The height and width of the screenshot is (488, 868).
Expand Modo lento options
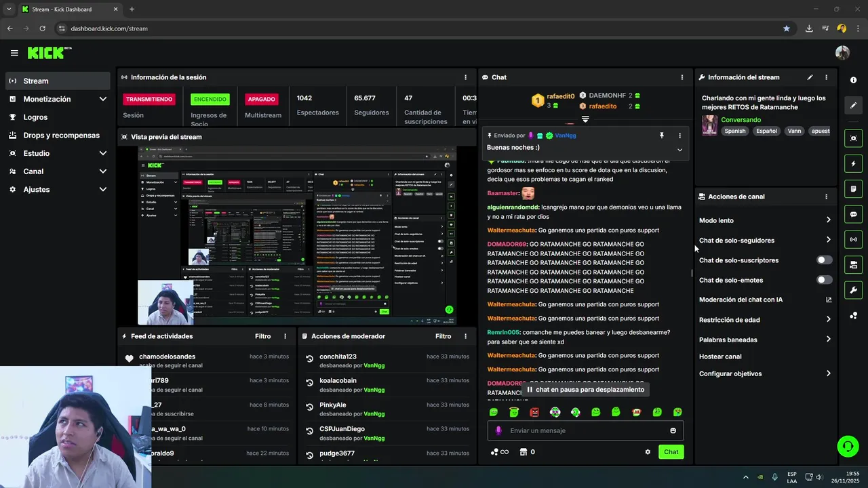pyautogui.click(x=828, y=220)
